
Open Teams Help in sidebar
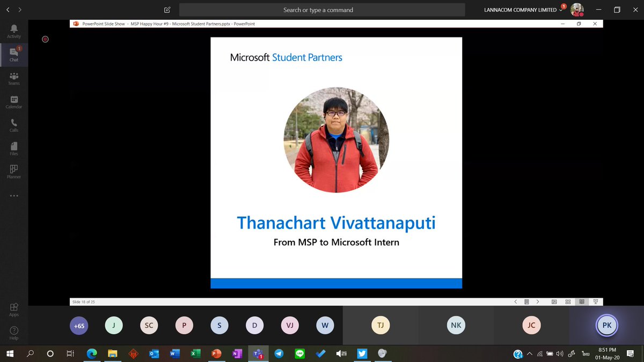tap(14, 333)
